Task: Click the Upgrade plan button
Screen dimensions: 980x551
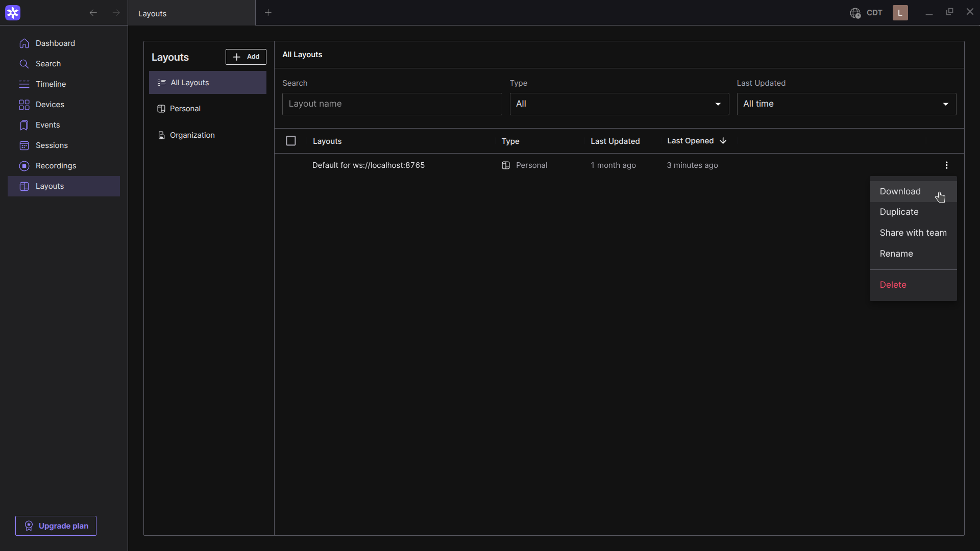Action: click(56, 525)
